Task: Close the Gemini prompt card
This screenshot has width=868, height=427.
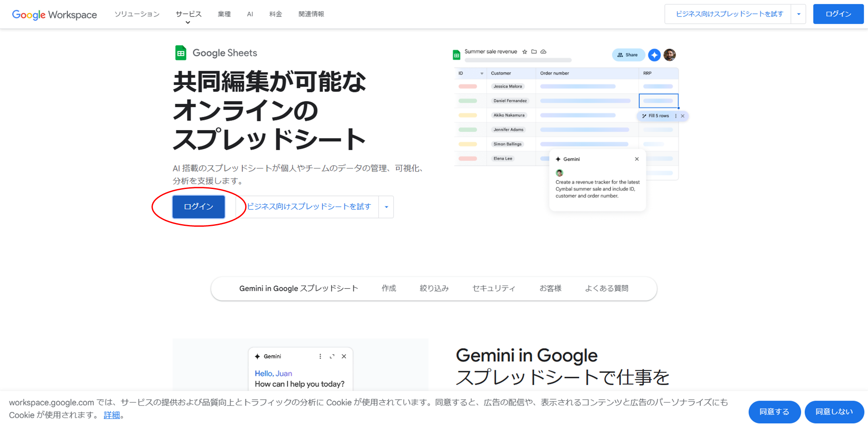Action: 637,159
